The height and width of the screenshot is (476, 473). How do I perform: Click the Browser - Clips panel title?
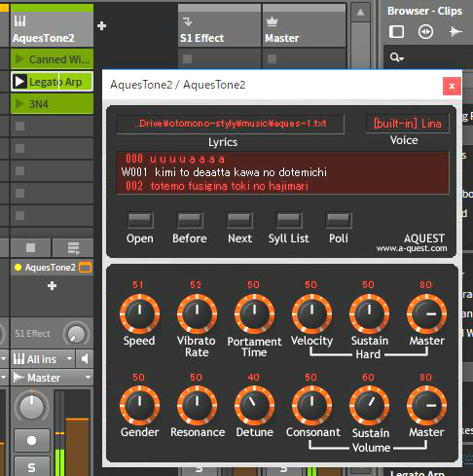point(424,11)
